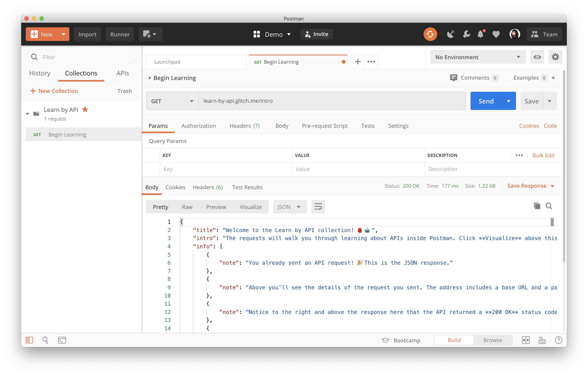Image resolution: width=588 pixels, height=375 pixels.
Task: Open tab options three-dot menu
Action: [371, 62]
